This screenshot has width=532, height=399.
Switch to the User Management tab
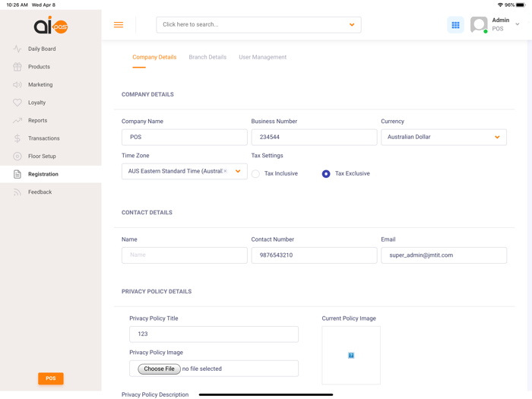click(262, 57)
